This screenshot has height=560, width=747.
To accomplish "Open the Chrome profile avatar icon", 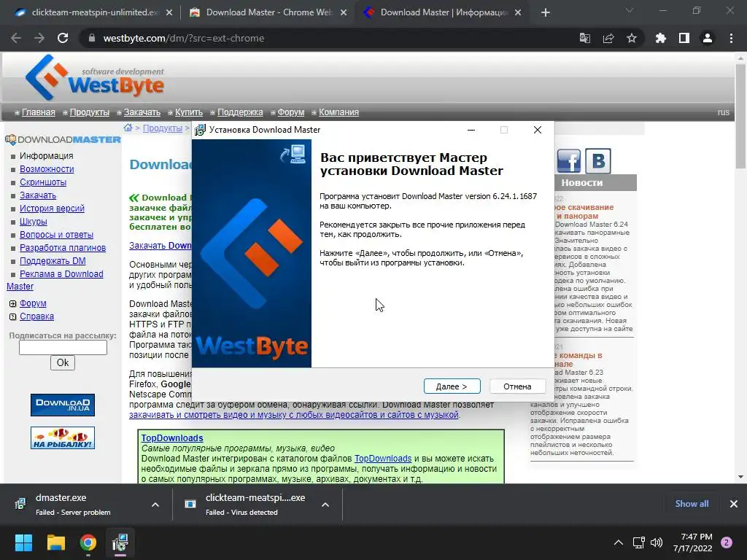I will tap(708, 38).
